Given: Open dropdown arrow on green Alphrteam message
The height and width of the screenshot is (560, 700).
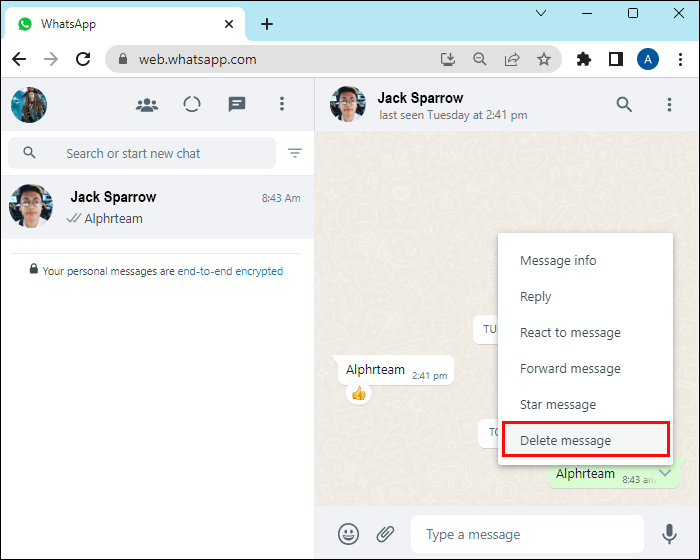Looking at the screenshot, I should coord(666,472).
